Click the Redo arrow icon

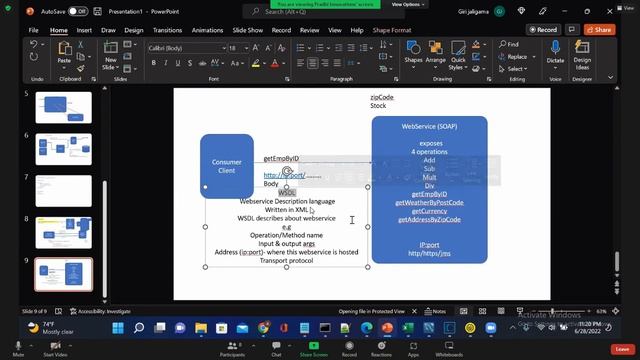click(x=33, y=57)
